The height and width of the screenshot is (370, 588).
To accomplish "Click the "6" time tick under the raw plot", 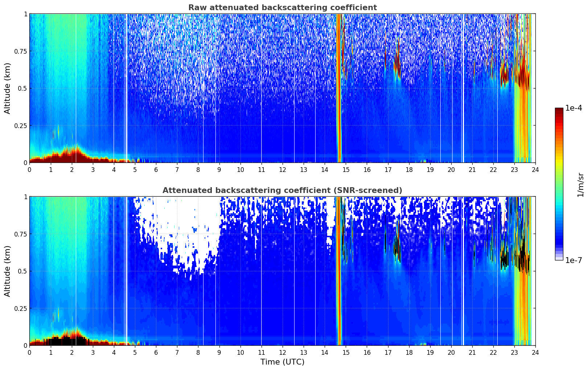I will click(x=156, y=169).
